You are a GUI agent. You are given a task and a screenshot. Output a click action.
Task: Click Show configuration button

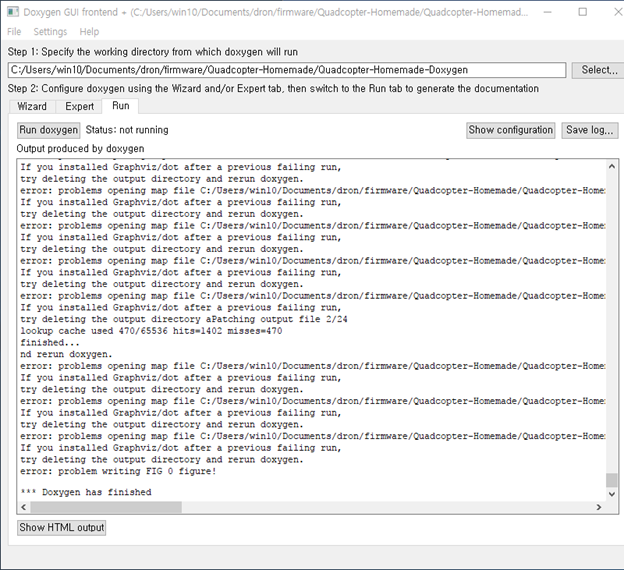[511, 130]
